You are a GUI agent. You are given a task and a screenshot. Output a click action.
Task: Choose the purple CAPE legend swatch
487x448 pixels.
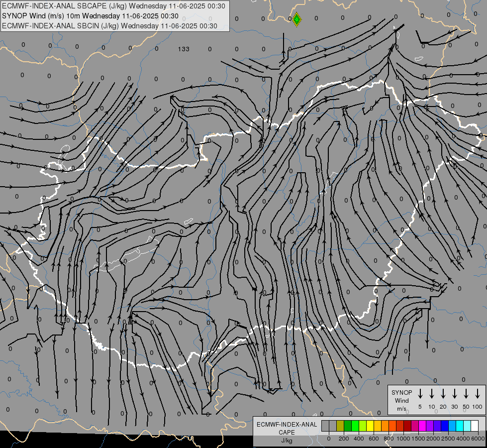pos(429,426)
